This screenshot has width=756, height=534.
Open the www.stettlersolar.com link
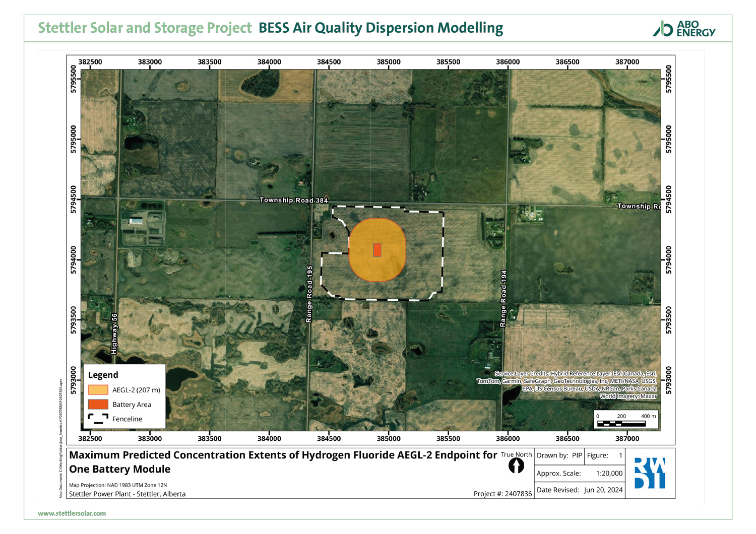coord(72,513)
